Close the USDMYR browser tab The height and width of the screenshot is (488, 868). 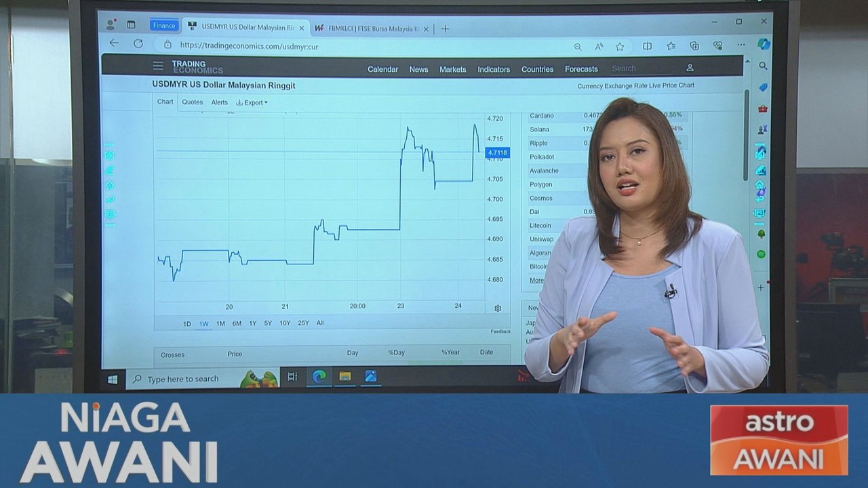point(302,28)
